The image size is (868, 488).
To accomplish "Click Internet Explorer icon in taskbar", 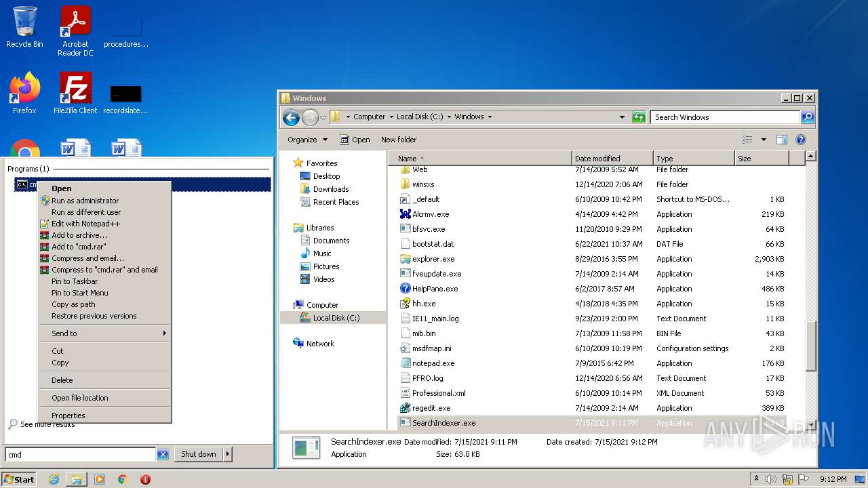I will pyautogui.click(x=54, y=479).
